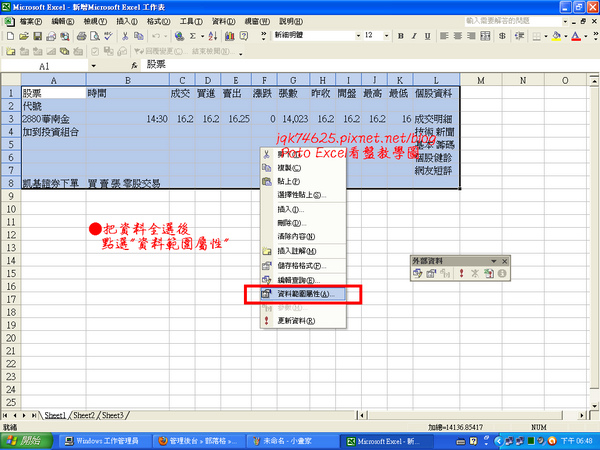The width and height of the screenshot is (600, 450).
Task: Click the new comment icon in the reviewing toolbar
Action: click(x=10, y=51)
